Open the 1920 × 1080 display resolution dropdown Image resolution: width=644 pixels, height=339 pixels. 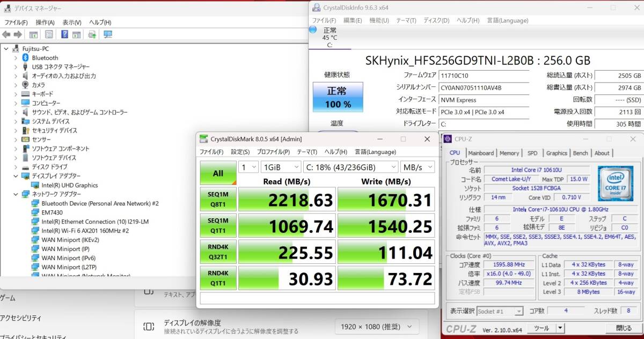(377, 326)
